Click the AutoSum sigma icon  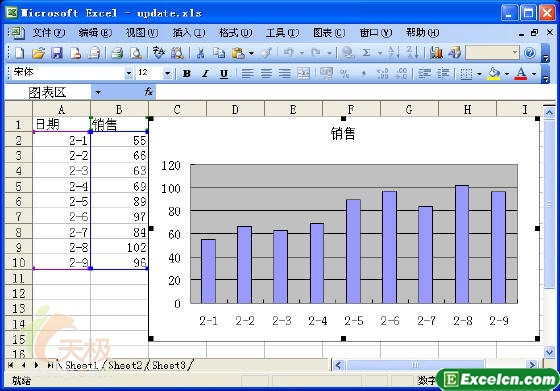366,53
